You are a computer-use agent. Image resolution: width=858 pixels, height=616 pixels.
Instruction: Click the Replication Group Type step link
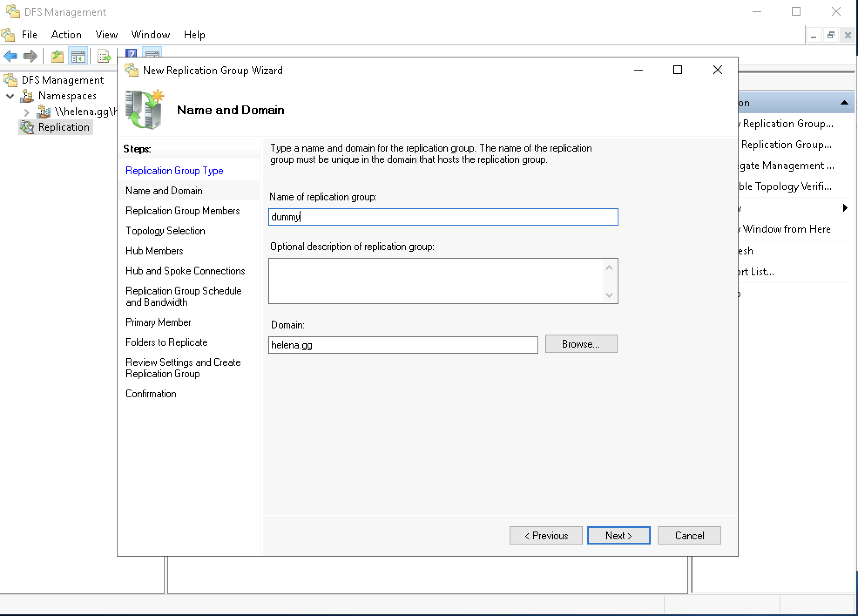(174, 171)
